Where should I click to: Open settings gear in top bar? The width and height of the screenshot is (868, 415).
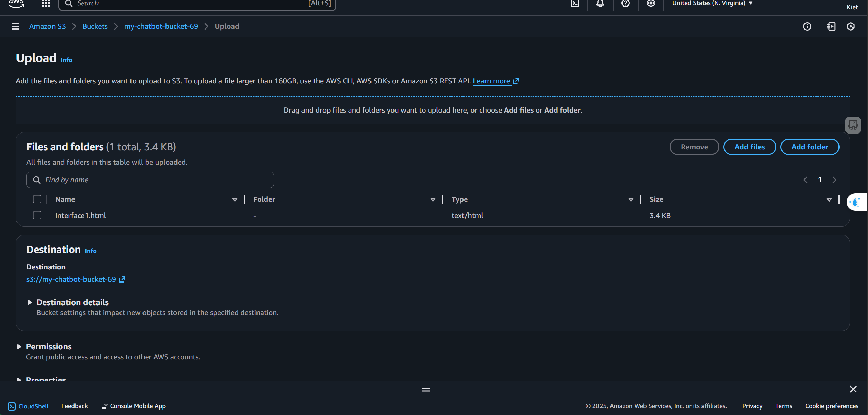pyautogui.click(x=651, y=4)
